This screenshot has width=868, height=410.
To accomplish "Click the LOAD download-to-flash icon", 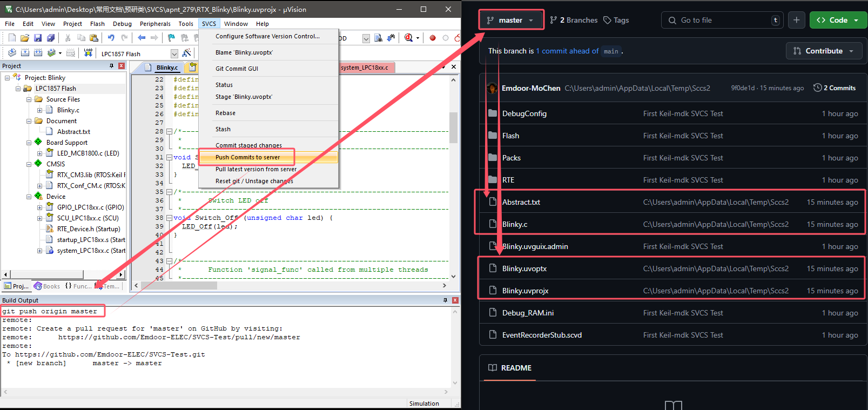I will [x=88, y=53].
